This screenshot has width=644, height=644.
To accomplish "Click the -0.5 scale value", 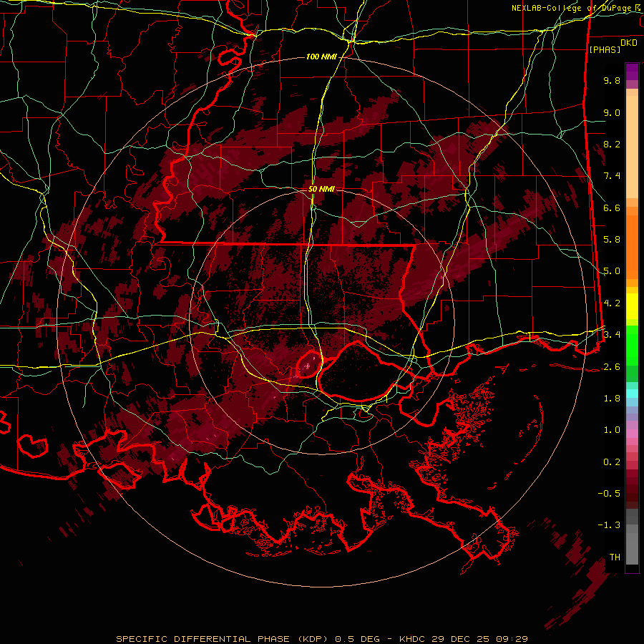I will [609, 493].
